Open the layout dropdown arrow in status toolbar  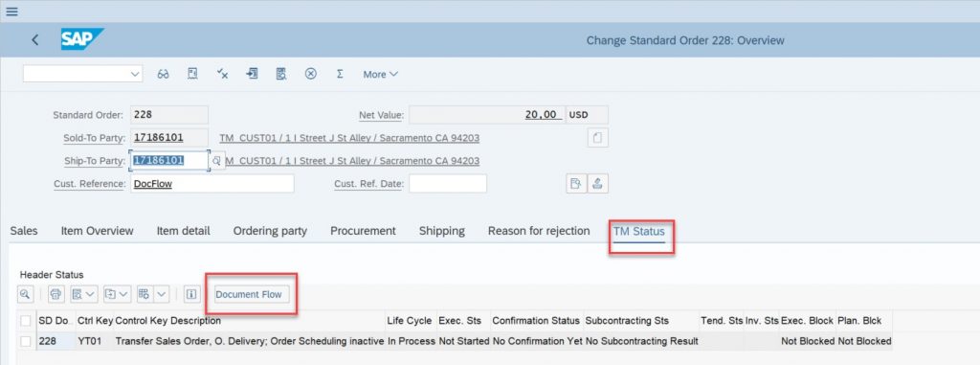[162, 293]
